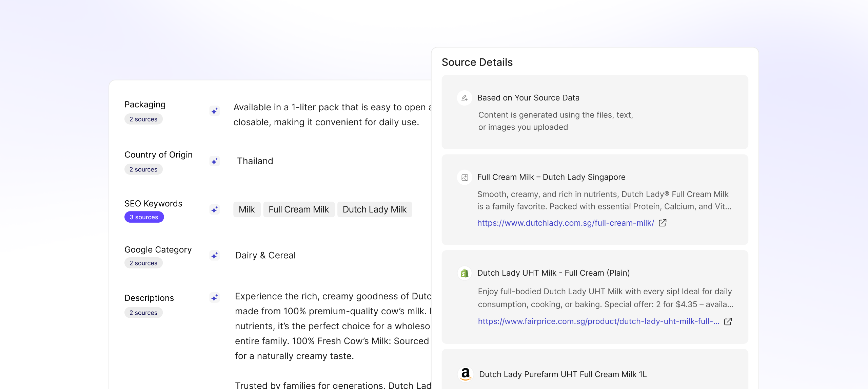The height and width of the screenshot is (389, 868).
Task: Click the external link icon beside the fairprice.com.sg URL
Action: point(728,321)
